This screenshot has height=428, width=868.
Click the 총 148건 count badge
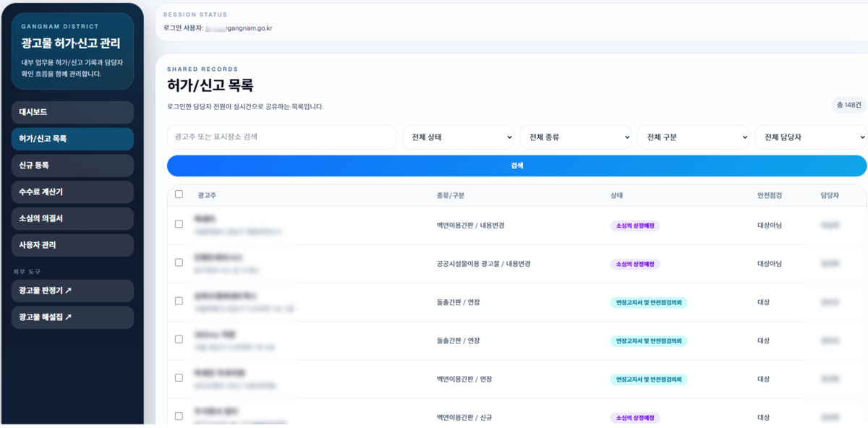pos(849,106)
